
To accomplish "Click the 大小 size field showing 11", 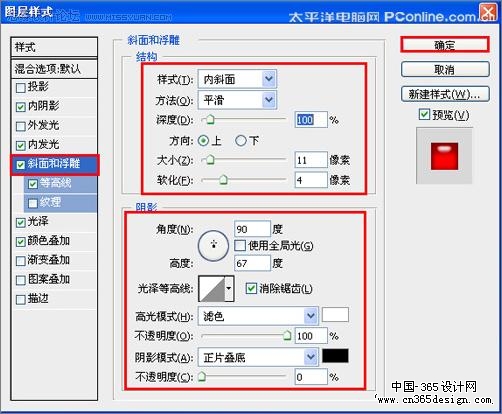I will 311,160.
